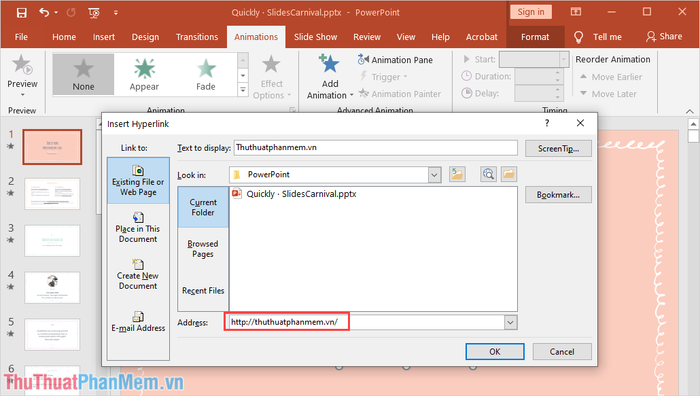The height and width of the screenshot is (396, 700).
Task: Open the Undo history dropdown arrow
Action: pos(56,13)
